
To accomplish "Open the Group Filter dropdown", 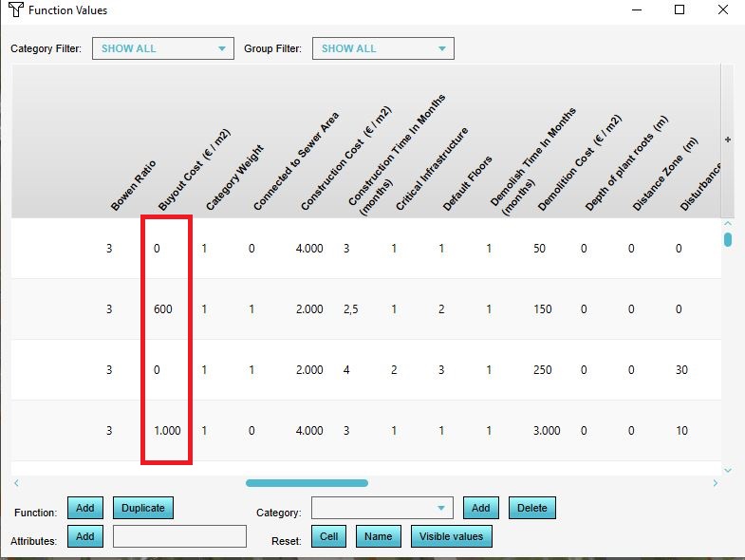I will pos(382,48).
